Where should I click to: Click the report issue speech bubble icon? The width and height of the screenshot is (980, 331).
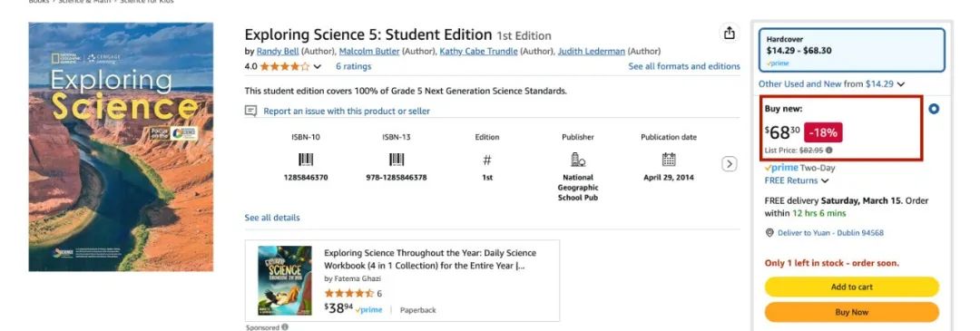250,112
